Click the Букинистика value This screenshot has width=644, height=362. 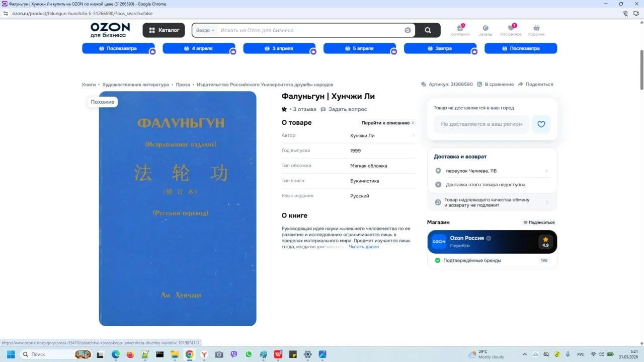click(x=365, y=181)
